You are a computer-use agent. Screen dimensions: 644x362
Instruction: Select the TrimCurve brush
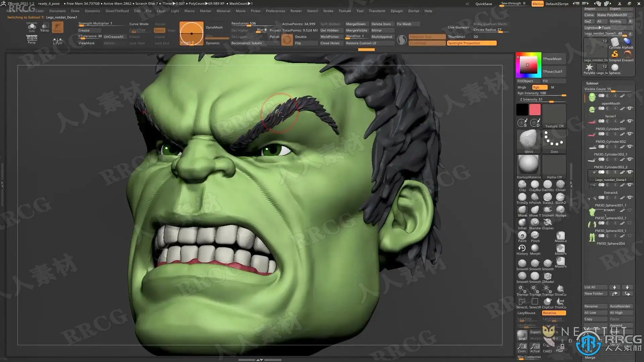click(x=560, y=303)
